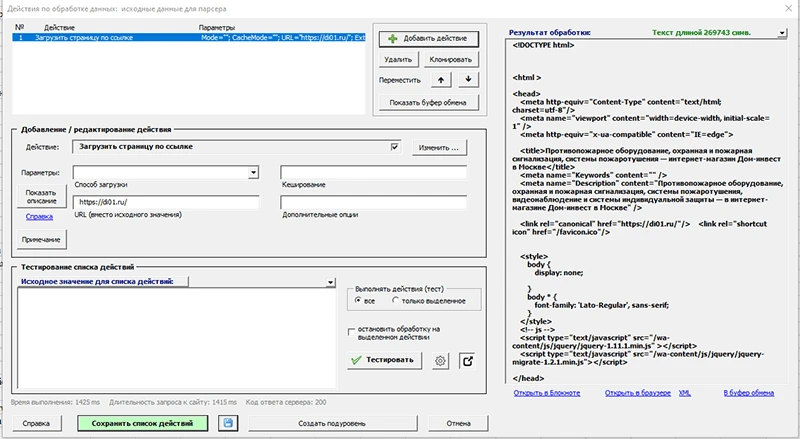
Task: Click the 'В буфер обмена' link
Action: click(749, 393)
